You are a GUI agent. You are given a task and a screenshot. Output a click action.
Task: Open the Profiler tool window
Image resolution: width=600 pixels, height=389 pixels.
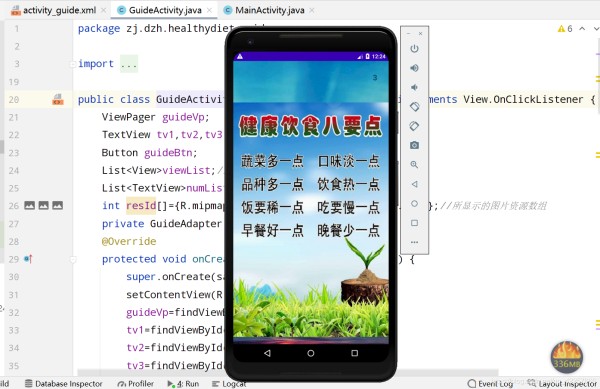coord(135,383)
